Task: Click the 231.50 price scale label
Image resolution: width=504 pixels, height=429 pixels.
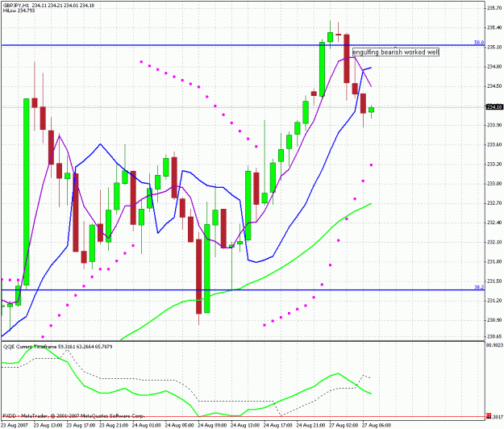Action: pos(494,281)
